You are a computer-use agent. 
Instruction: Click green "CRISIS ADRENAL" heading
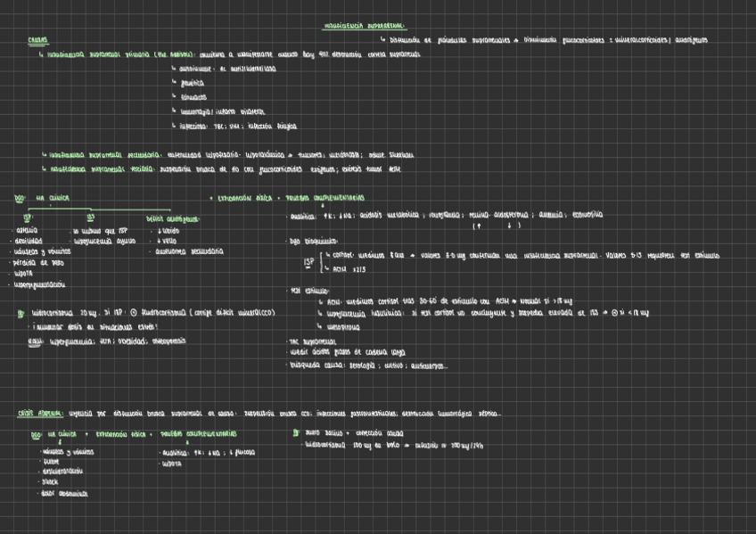pyautogui.click(x=40, y=414)
